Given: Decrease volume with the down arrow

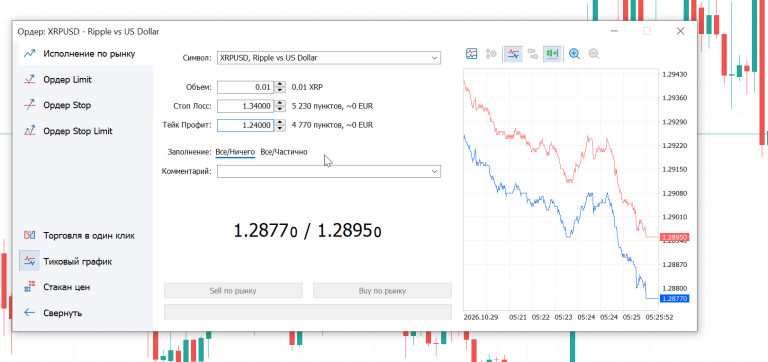Looking at the screenshot, I should coord(280,90).
